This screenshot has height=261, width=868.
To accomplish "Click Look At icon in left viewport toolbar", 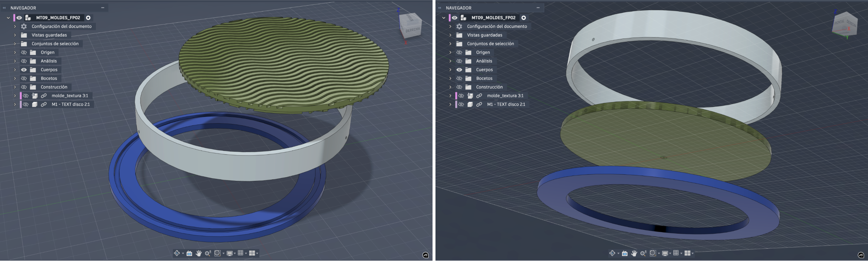I will pyautogui.click(x=189, y=253).
